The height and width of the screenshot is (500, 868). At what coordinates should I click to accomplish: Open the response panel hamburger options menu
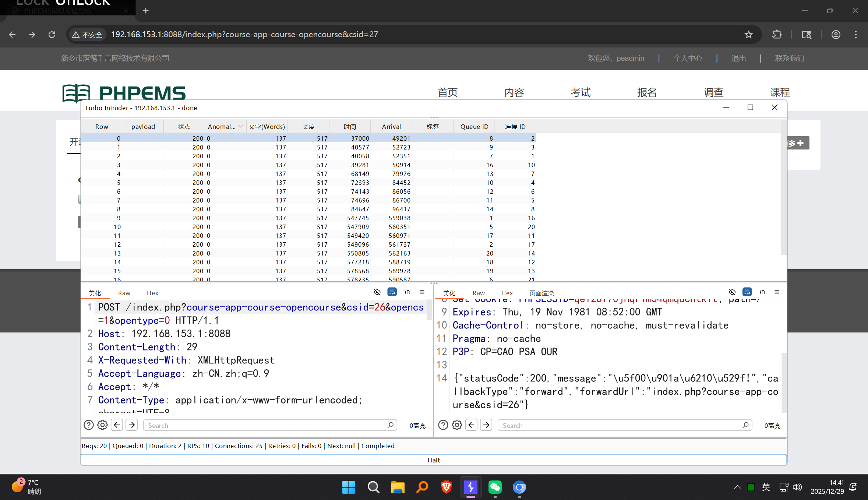coord(777,292)
